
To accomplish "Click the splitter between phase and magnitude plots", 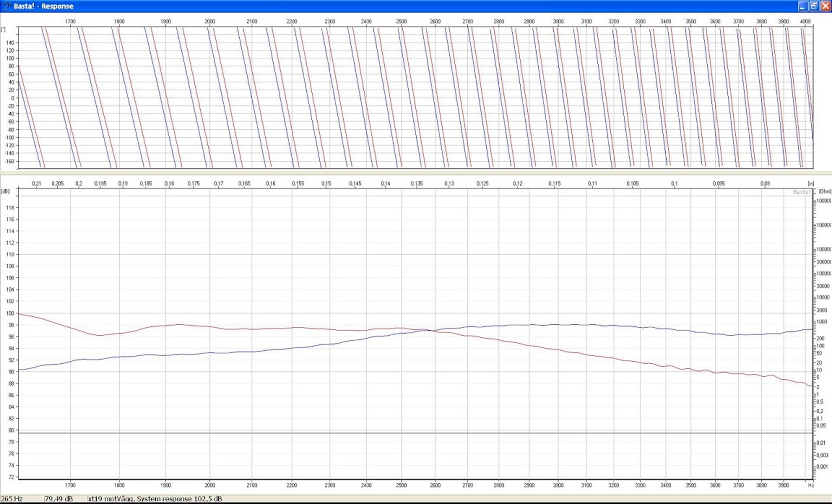I will tap(416, 173).
